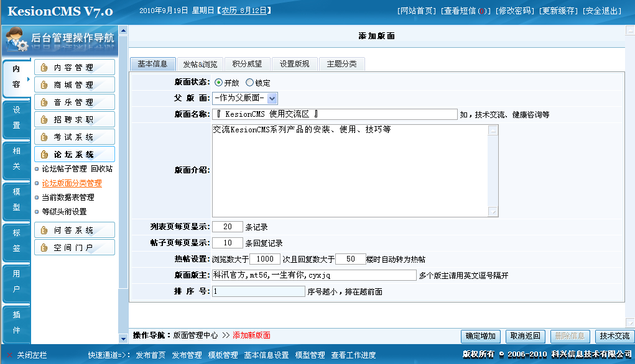Click the 取消返回 button

pos(526,336)
